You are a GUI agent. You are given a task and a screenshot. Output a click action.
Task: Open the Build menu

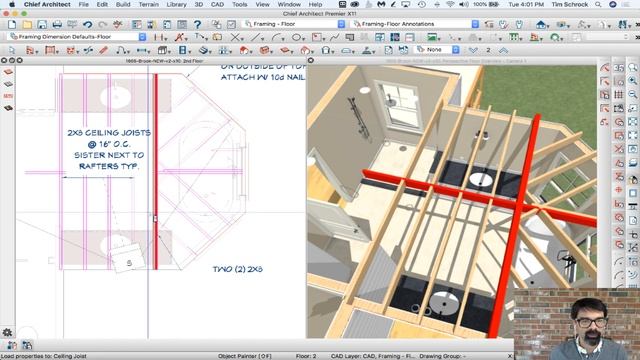point(123,4)
